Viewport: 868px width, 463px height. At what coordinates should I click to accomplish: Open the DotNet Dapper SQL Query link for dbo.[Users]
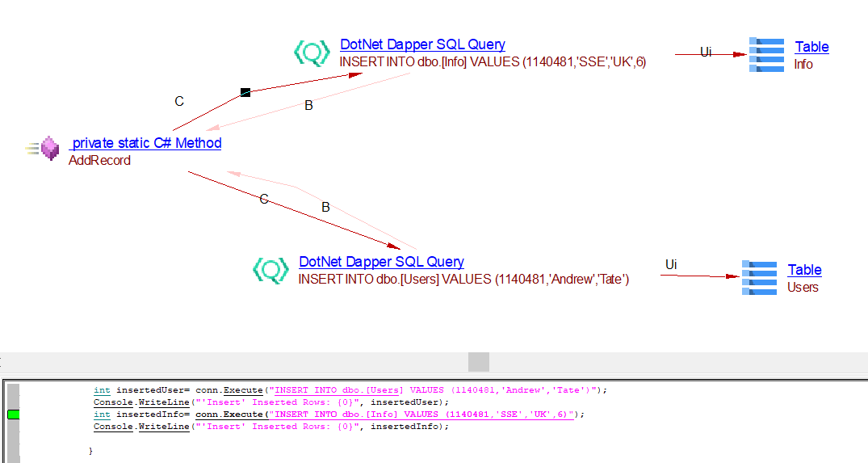pyautogui.click(x=381, y=262)
